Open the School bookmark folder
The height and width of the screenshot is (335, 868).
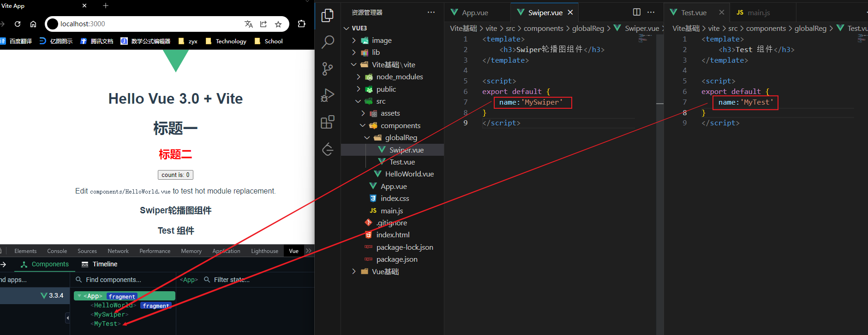tap(268, 41)
